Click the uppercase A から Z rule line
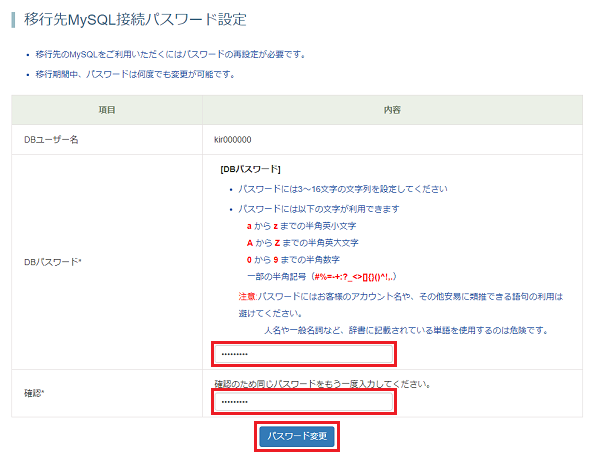Viewport: 600px width, 456px height. click(x=302, y=243)
